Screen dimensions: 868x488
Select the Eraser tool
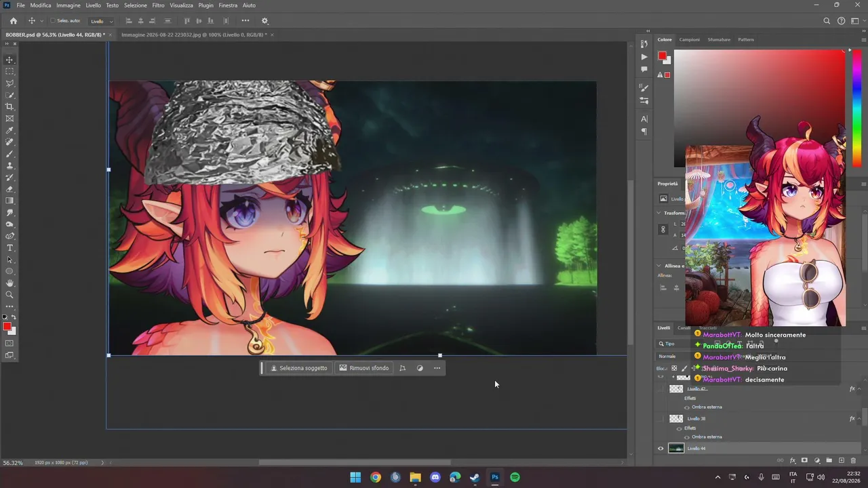tap(9, 189)
